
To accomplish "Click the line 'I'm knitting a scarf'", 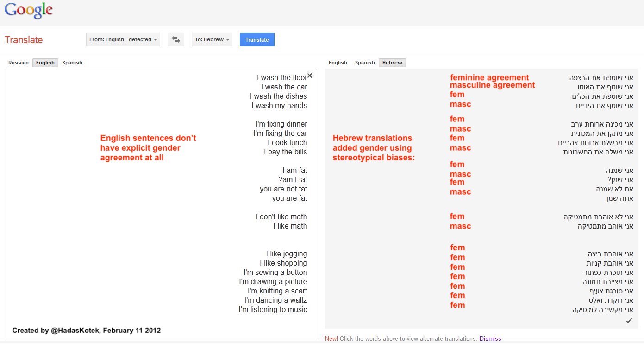I will click(x=277, y=291).
